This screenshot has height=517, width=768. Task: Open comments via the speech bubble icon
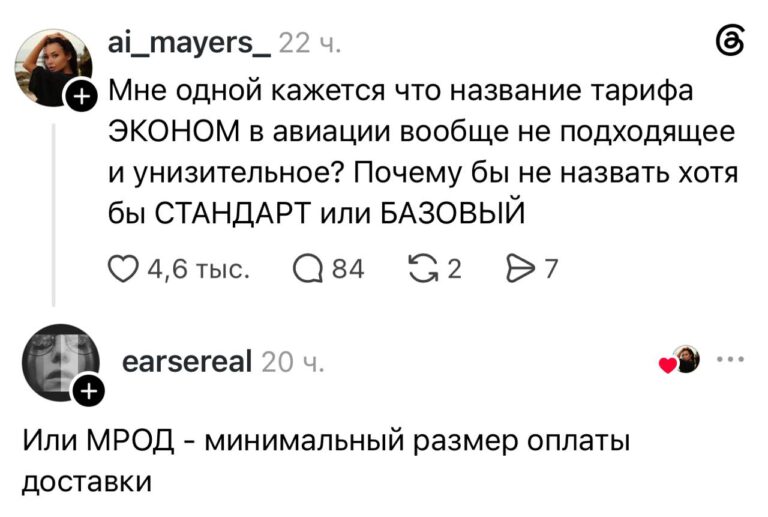(x=308, y=269)
